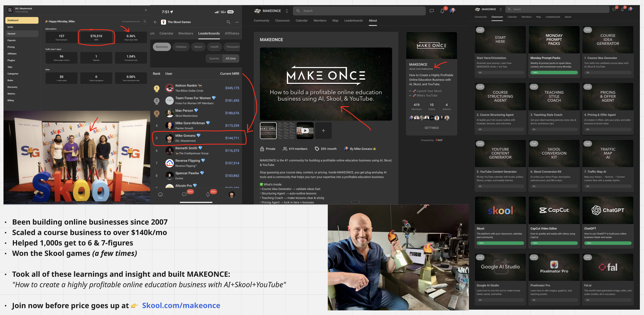Image resolution: width=644 pixels, height=315 pixels.
Task: Select the Hobbies category chip
Action: pyautogui.click(x=181, y=47)
